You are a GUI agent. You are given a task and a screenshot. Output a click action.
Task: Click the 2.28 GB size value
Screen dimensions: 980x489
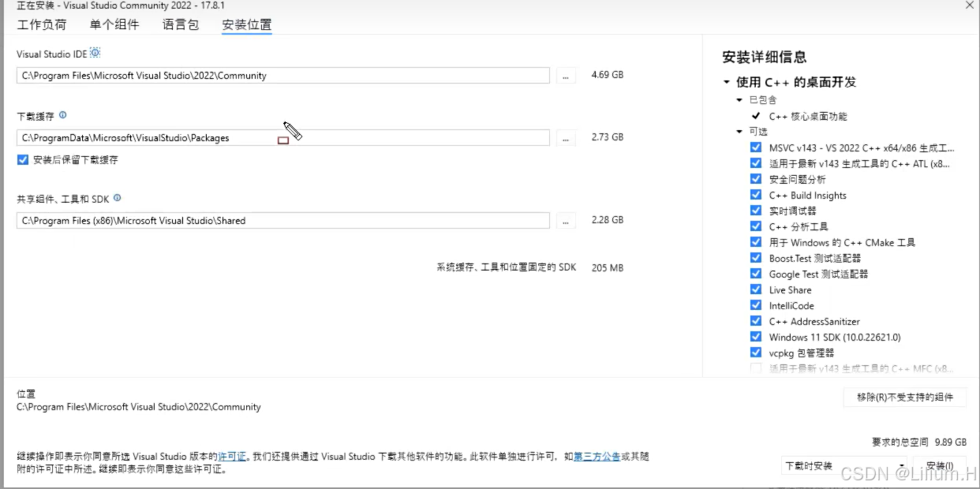click(608, 220)
